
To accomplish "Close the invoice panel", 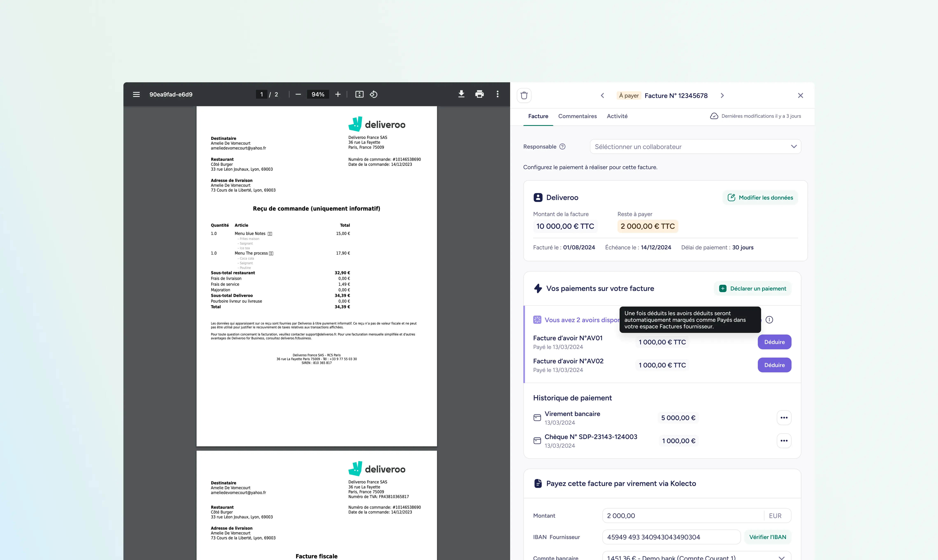I will [x=800, y=95].
